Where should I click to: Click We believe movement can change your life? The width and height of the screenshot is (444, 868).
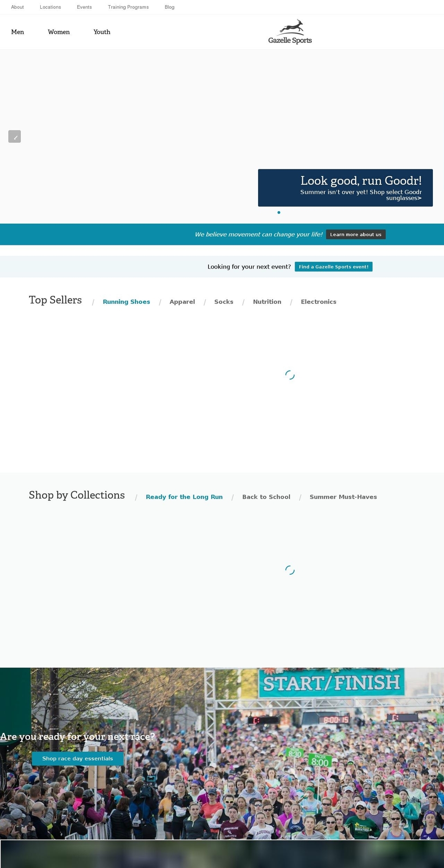[259, 234]
